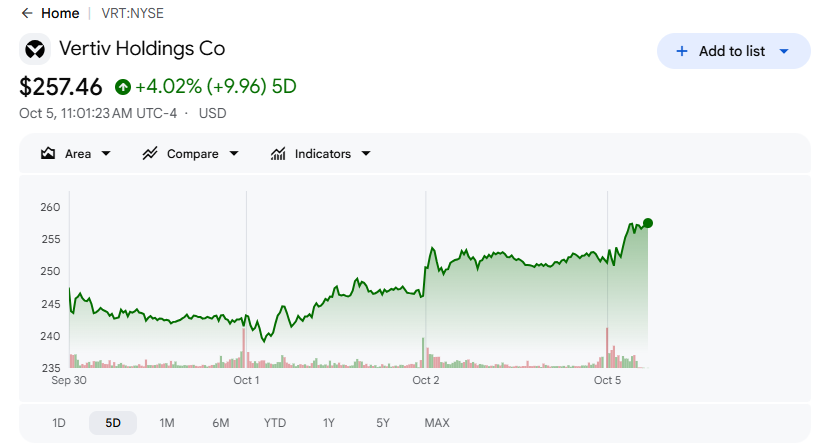Switch to the 6M time range
Screen dimensions: 818x447
tap(221, 422)
